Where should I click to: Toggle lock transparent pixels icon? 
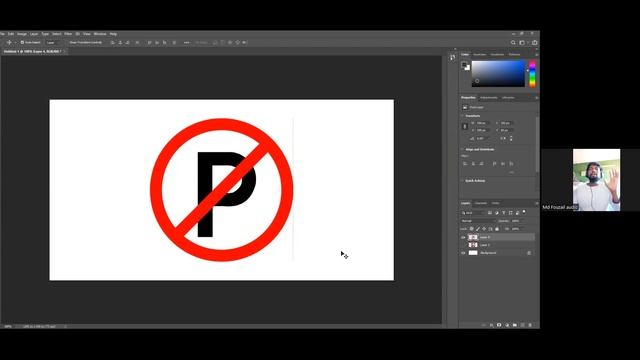pyautogui.click(x=471, y=229)
